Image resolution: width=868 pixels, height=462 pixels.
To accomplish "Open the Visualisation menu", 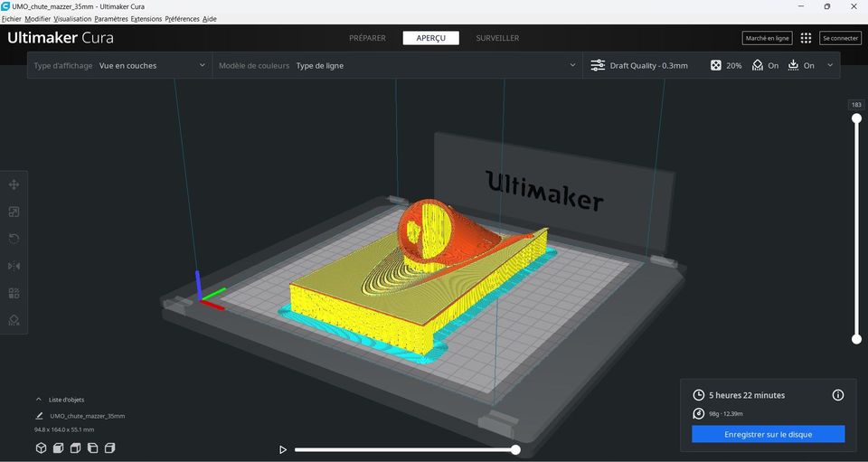I will click(x=72, y=19).
